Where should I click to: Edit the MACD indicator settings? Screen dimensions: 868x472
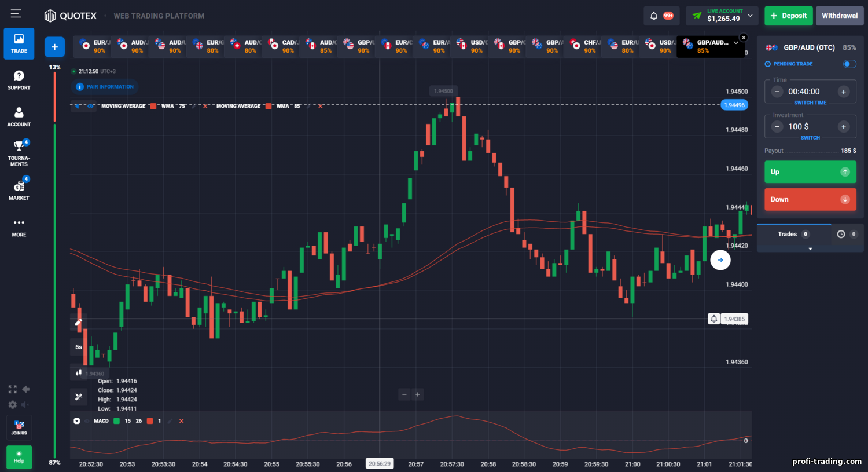tap(170, 421)
